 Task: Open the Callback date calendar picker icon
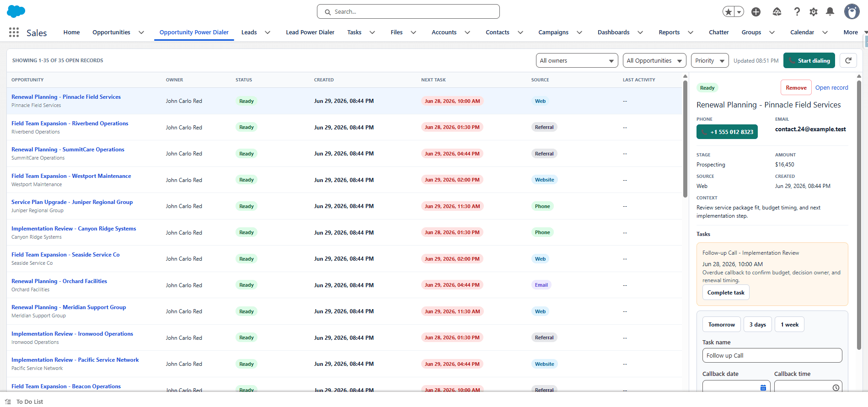tap(763, 387)
